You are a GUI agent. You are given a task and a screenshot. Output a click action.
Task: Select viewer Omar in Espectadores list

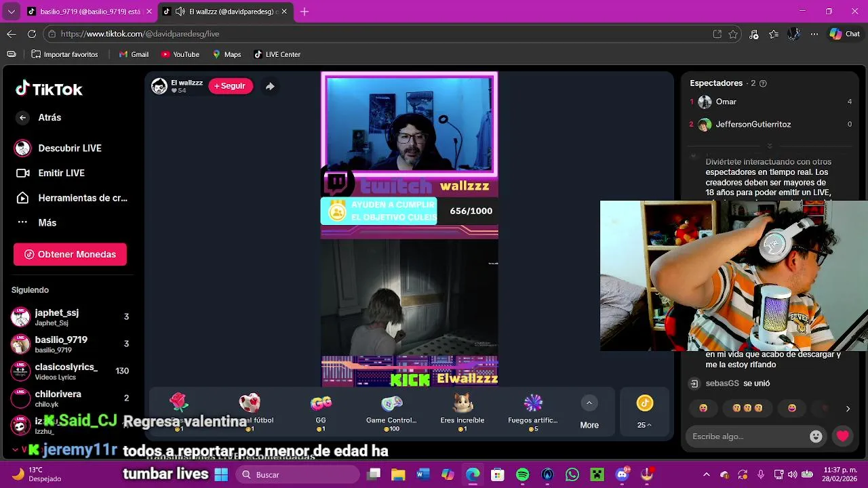coord(770,102)
